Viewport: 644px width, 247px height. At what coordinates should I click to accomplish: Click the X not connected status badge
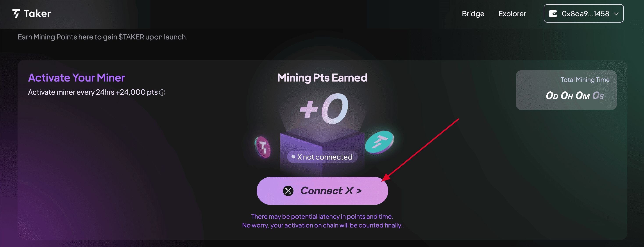coord(322,157)
